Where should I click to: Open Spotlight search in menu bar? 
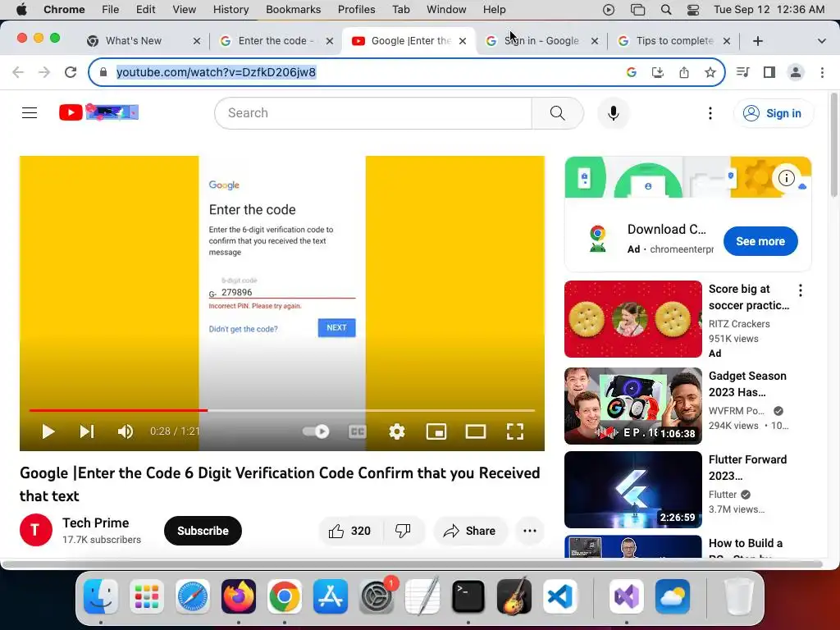(666, 9)
